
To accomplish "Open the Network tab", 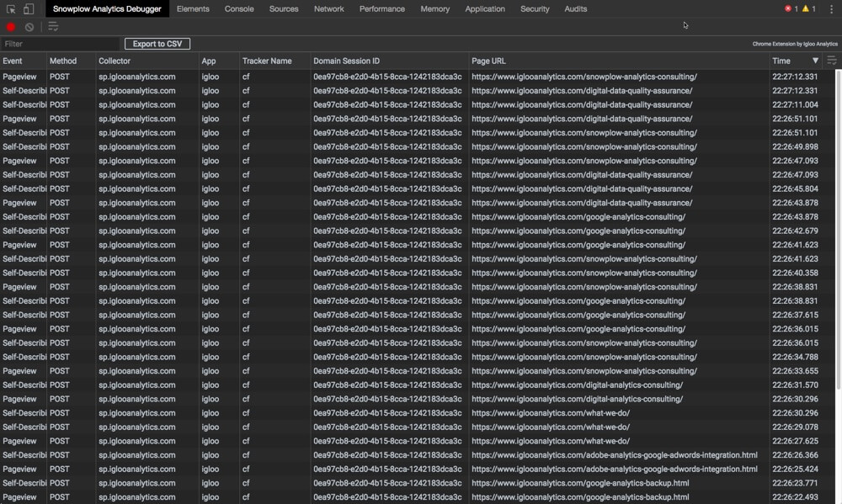I will pos(328,8).
